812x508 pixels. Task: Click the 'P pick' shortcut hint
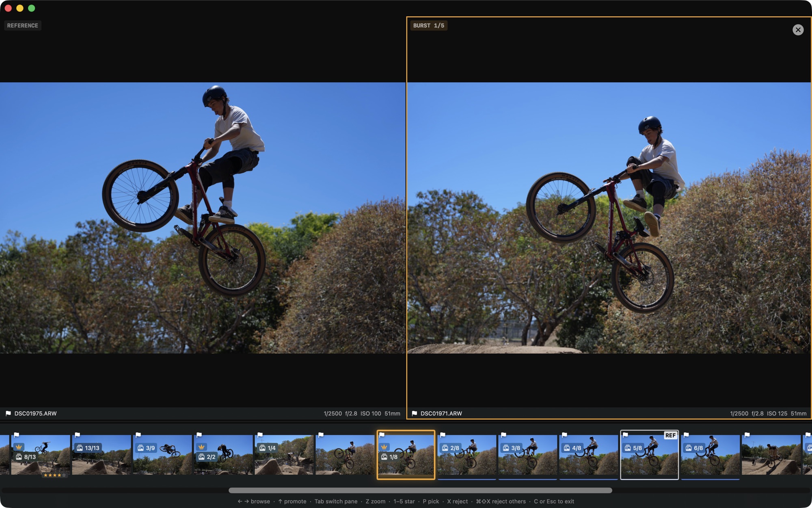click(431, 501)
